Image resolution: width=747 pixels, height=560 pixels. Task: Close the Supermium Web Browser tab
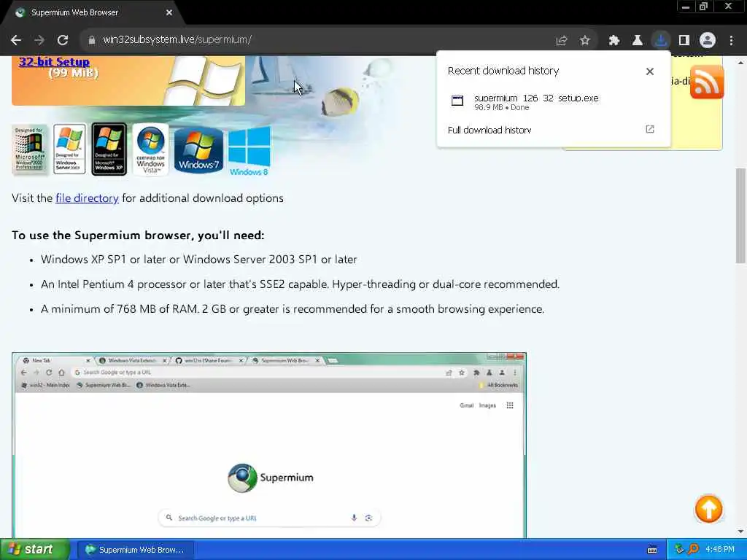[169, 13]
